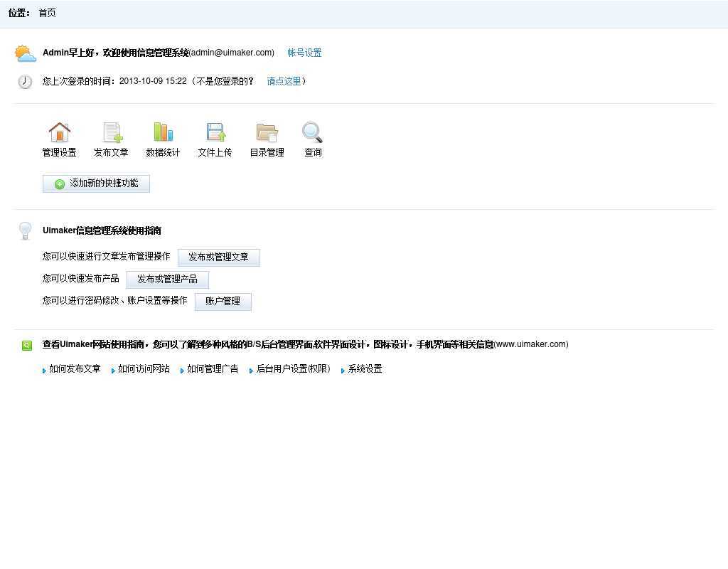Click the 账户管理 button
The height and width of the screenshot is (569, 728).
pyautogui.click(x=223, y=302)
